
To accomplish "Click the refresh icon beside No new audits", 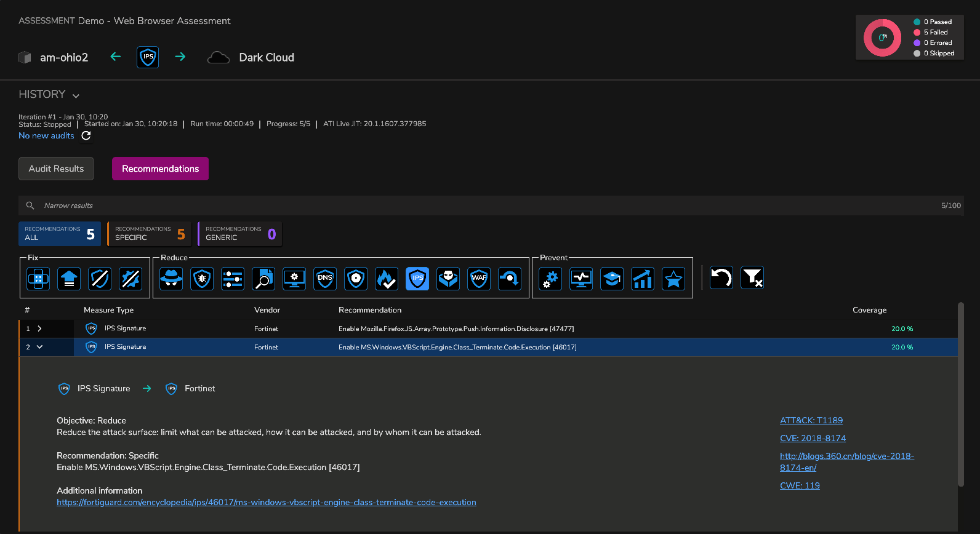I will pos(86,135).
